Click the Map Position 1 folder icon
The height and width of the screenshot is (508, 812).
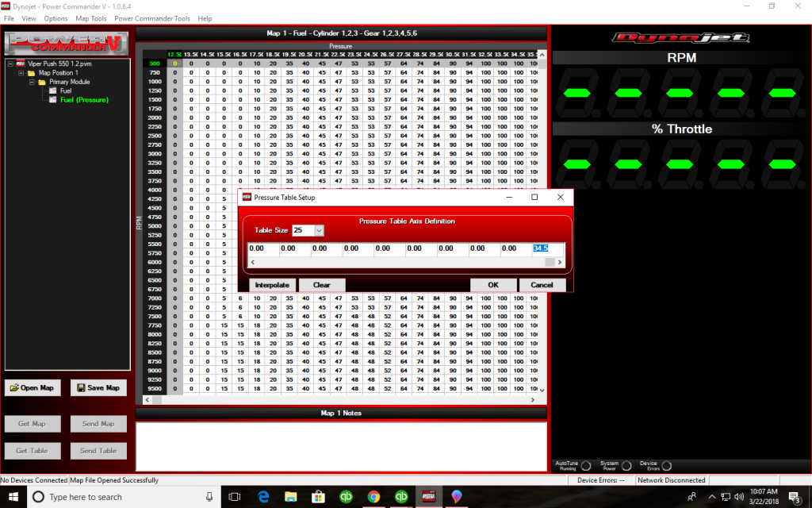click(32, 73)
